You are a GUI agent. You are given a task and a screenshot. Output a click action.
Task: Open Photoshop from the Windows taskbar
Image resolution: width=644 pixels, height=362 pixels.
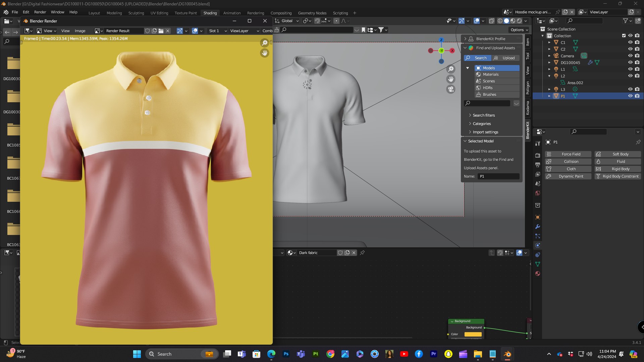(x=286, y=354)
